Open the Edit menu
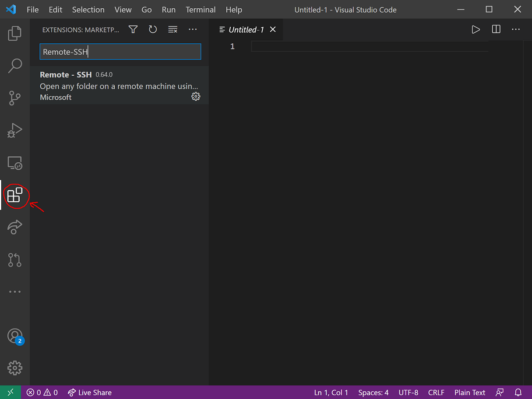Screen dimensions: 532x399 pos(56,10)
